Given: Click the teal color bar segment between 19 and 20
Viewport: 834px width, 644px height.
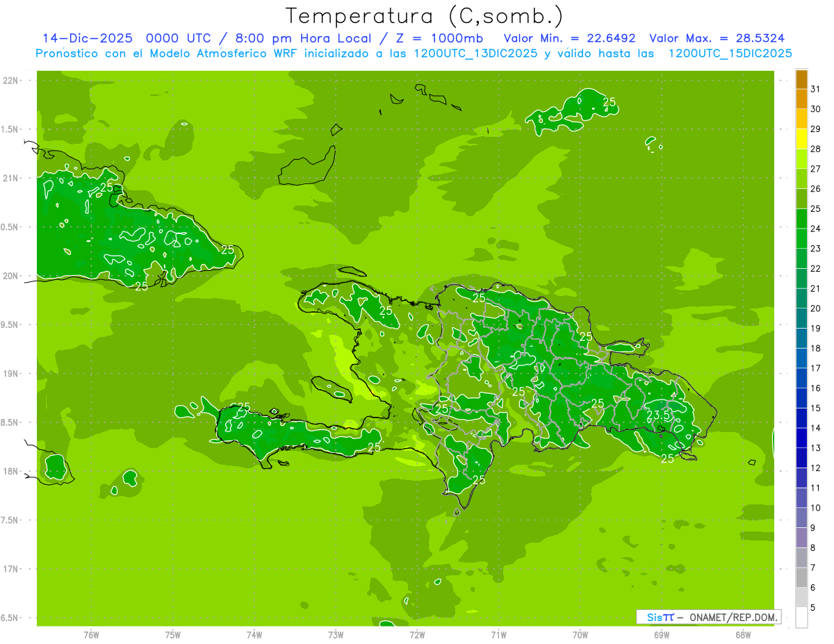Looking at the screenshot, I should [x=801, y=318].
